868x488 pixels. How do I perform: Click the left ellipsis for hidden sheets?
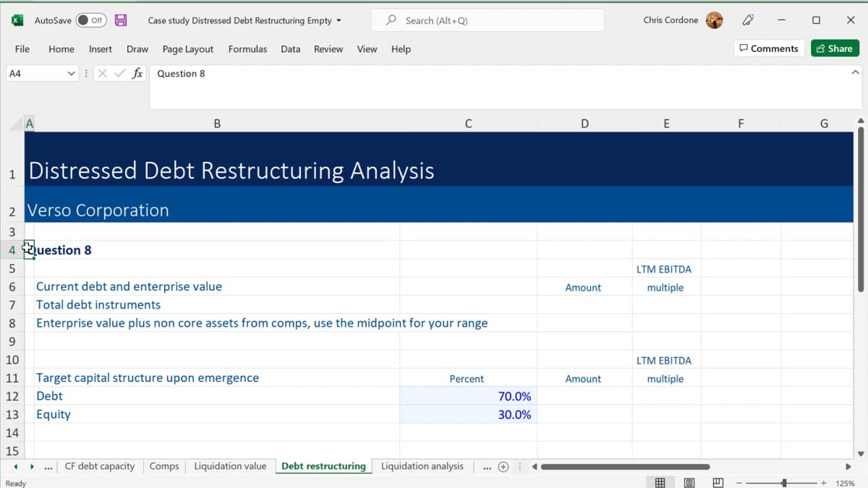[x=48, y=467]
